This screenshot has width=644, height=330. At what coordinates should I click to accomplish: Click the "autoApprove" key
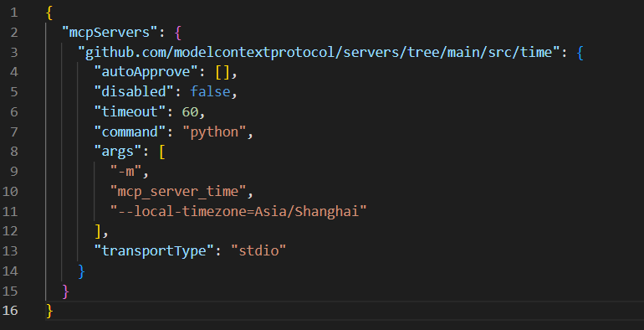coord(146,72)
